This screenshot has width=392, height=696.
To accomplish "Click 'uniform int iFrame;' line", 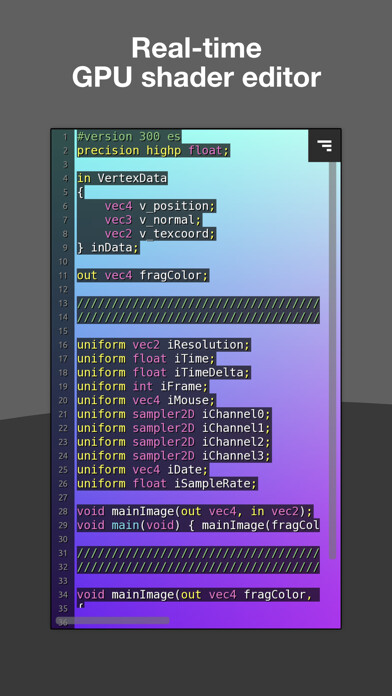I will pyautogui.click(x=143, y=386).
